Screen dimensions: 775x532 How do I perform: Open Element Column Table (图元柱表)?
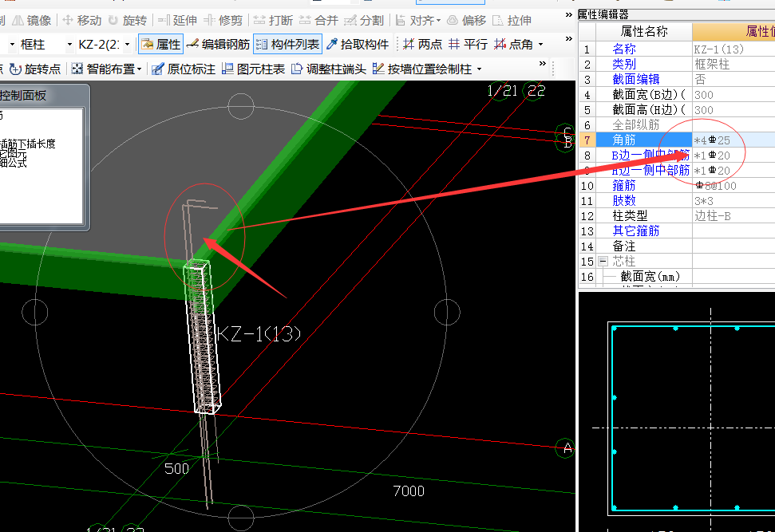pos(254,69)
